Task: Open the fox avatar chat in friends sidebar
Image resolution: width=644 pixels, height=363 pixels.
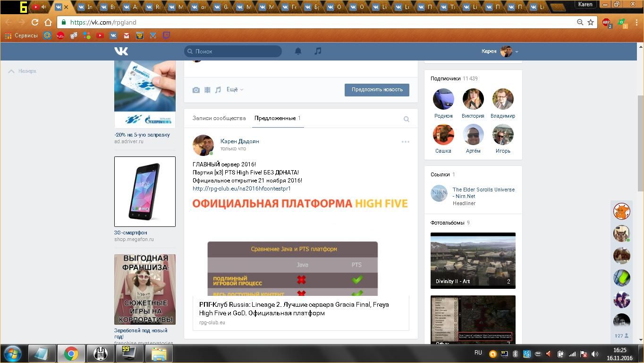Action: pyautogui.click(x=621, y=211)
